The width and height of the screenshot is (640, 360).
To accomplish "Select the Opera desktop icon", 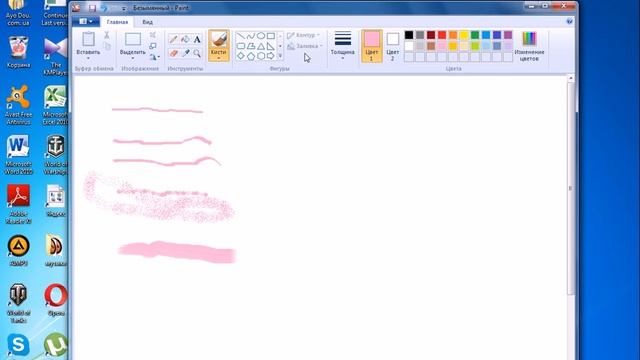I will point(56,299).
